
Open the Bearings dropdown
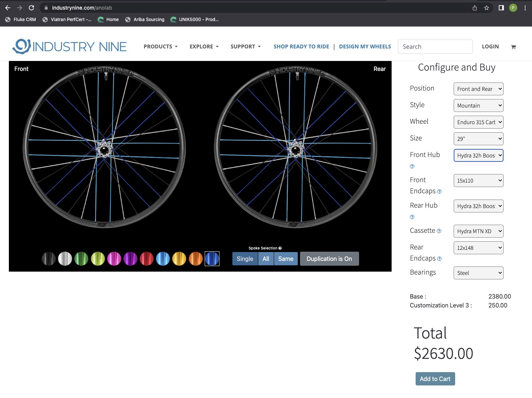point(478,273)
